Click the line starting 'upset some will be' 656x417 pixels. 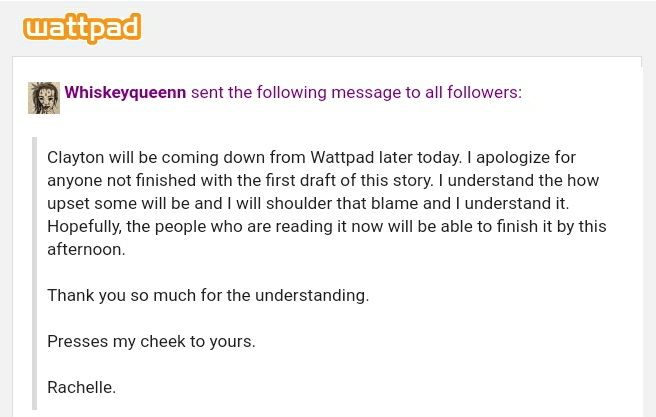(308, 204)
